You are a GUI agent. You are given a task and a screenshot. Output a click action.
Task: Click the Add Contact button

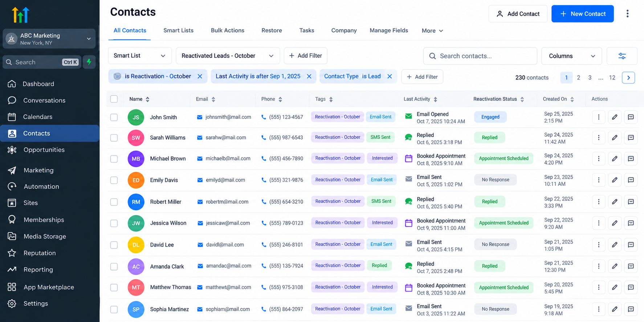pyautogui.click(x=518, y=14)
